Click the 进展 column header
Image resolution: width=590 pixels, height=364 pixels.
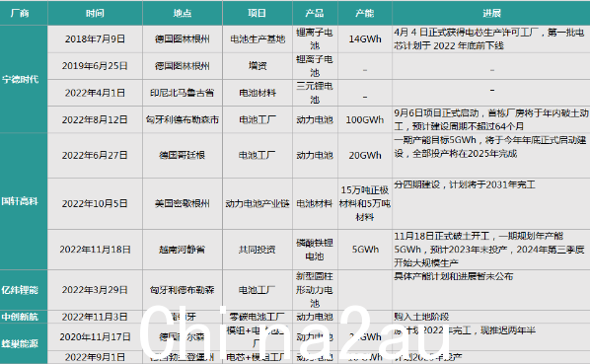point(491,13)
